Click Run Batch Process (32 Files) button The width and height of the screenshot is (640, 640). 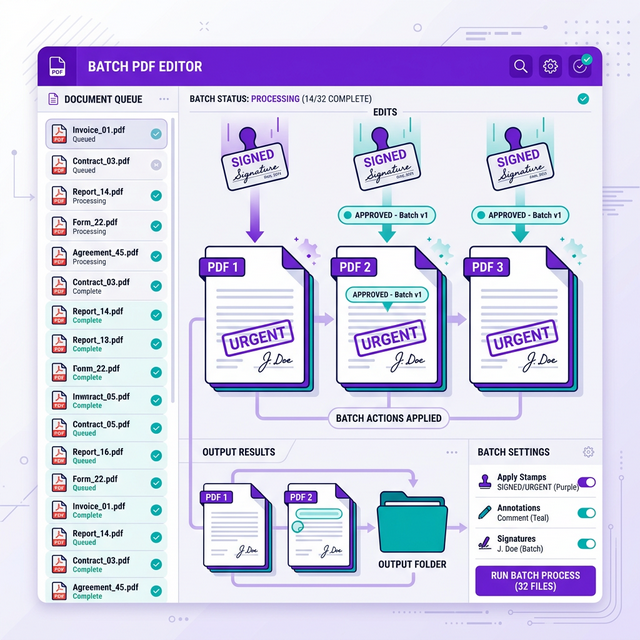click(x=536, y=581)
